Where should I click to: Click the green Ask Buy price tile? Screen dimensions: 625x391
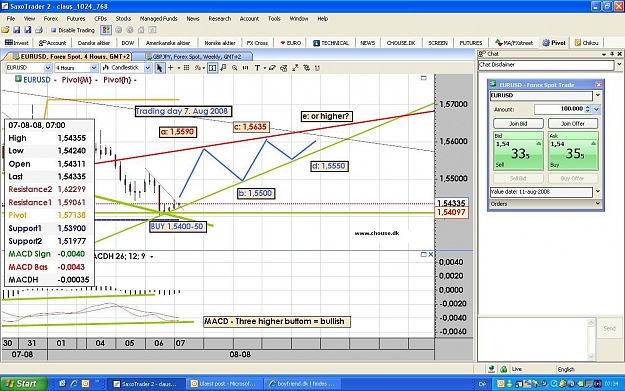tap(573, 151)
